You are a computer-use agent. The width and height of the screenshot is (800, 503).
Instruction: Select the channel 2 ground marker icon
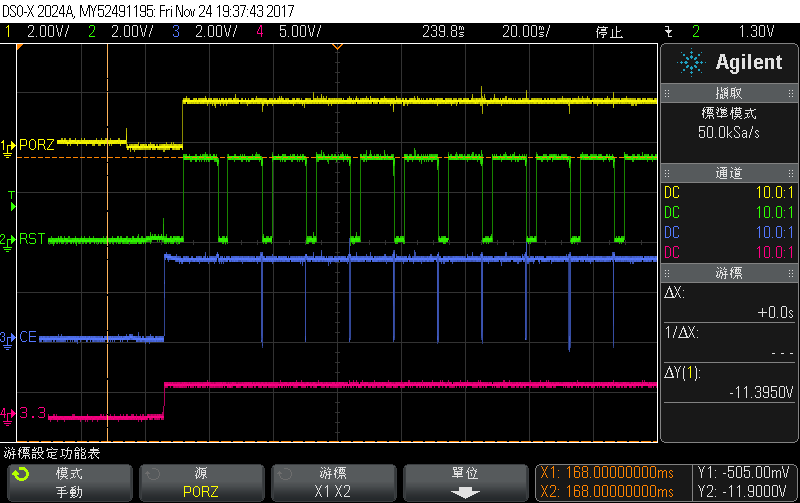coord(7,243)
